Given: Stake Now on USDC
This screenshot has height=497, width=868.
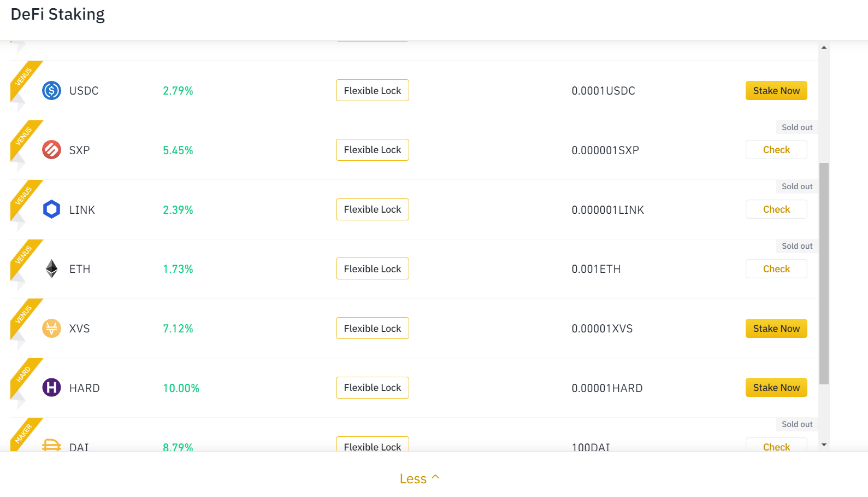Looking at the screenshot, I should tap(776, 91).
